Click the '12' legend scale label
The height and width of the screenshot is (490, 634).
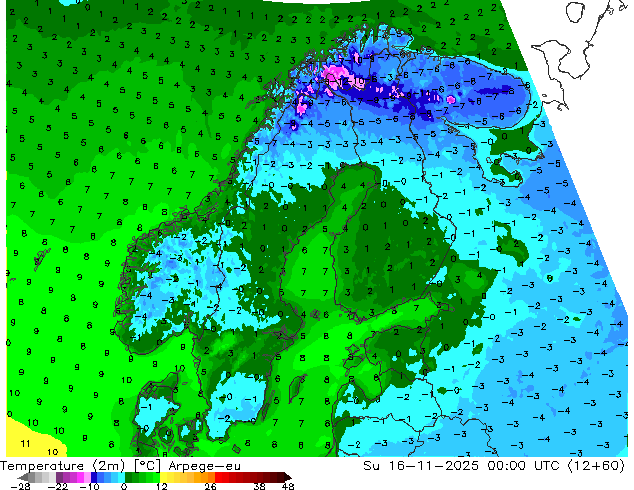pyautogui.click(x=162, y=486)
